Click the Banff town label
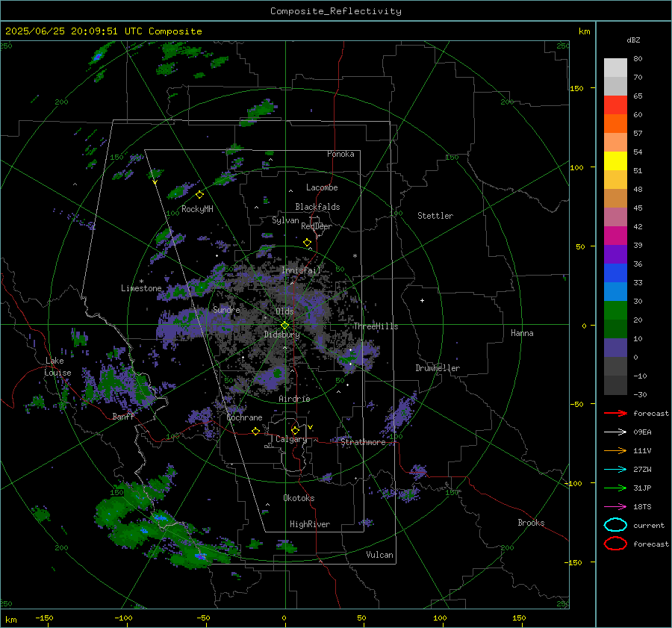 (x=123, y=416)
